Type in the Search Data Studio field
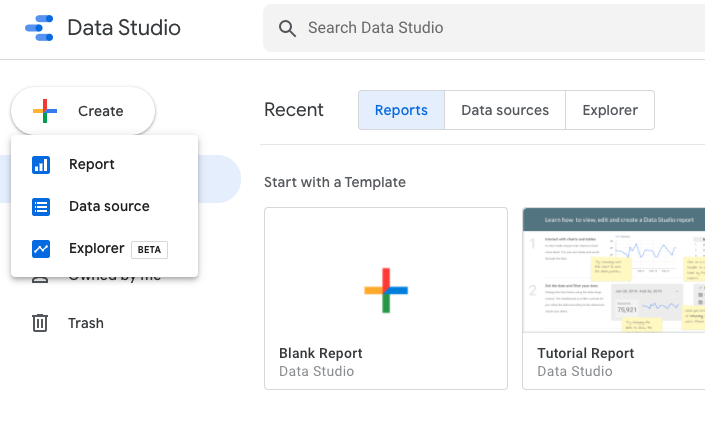 [x=480, y=28]
